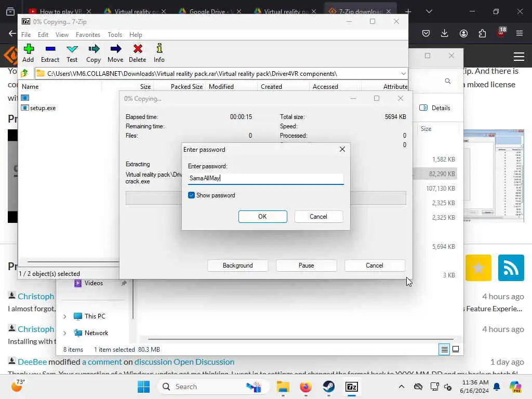Cancel the copying operation
532x399 pixels.
click(x=375, y=265)
